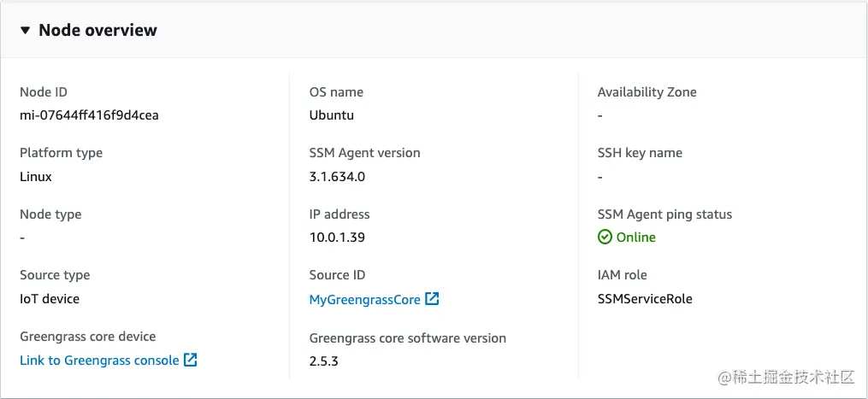Click the Availability Zone field label
The height and width of the screenshot is (399, 868).
[x=647, y=92]
